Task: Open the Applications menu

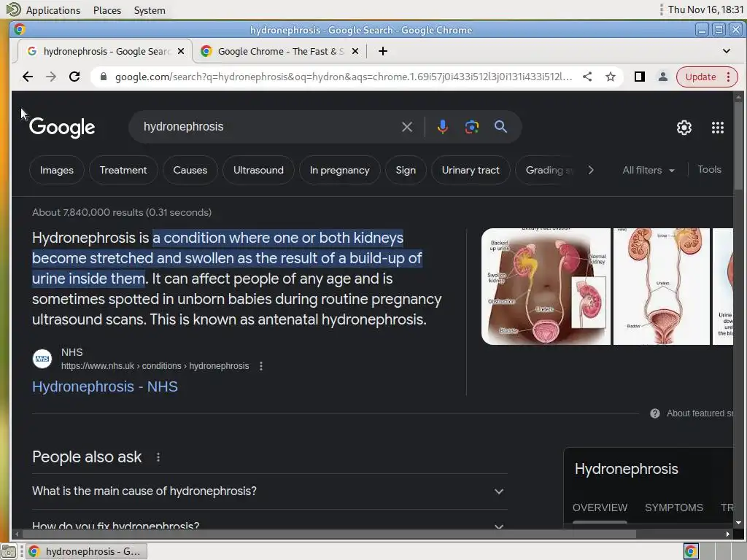Action: point(53,10)
